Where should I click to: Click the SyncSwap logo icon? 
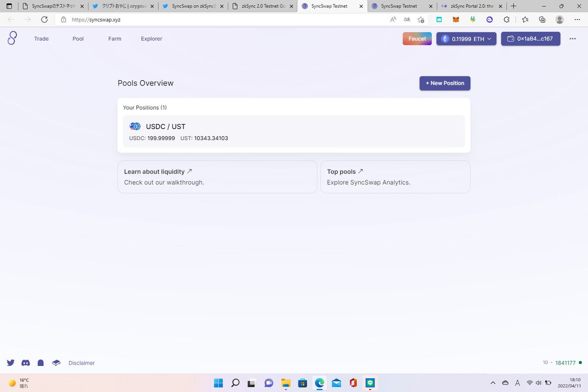coord(12,38)
